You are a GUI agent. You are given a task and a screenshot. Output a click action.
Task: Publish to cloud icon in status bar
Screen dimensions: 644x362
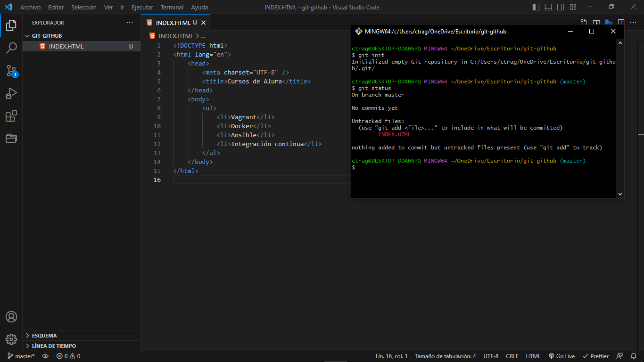(46, 356)
